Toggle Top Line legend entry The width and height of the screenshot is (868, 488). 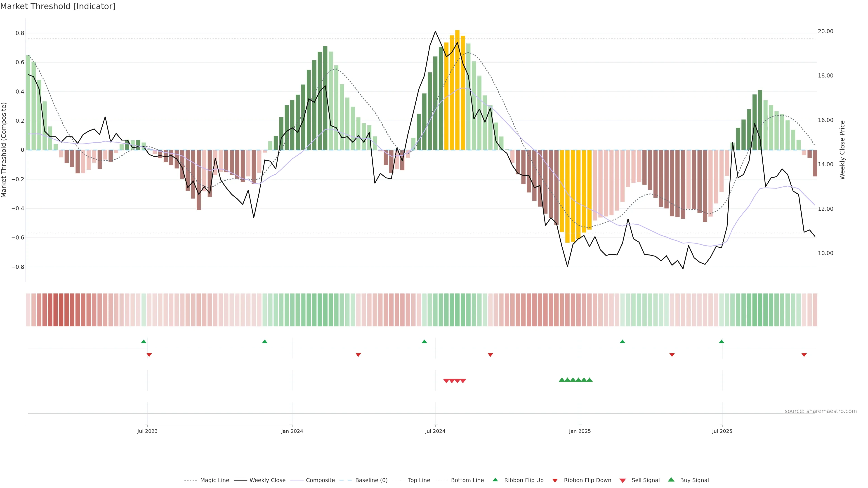point(419,480)
